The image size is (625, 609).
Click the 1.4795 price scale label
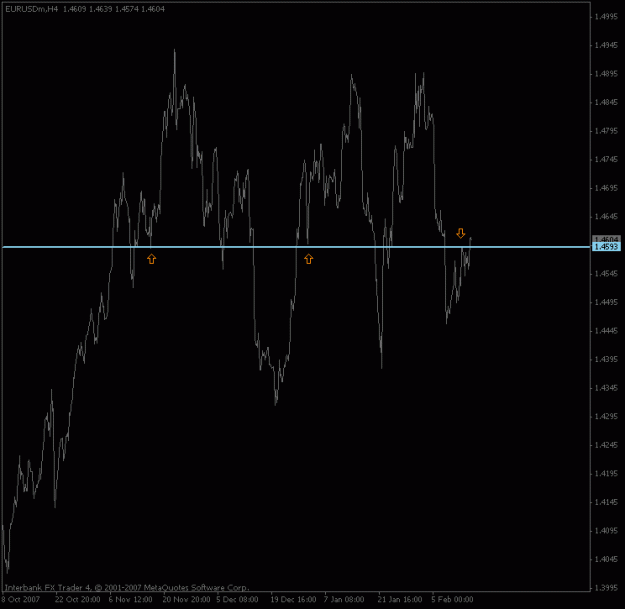coord(606,131)
